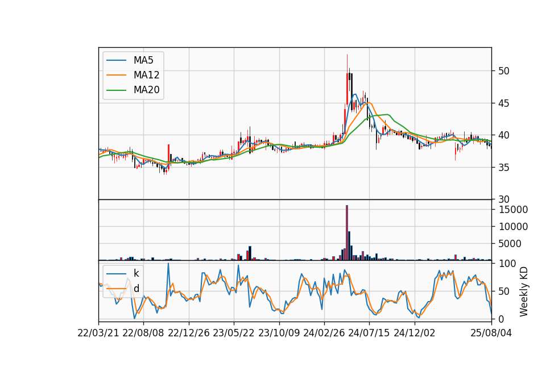Click the MA5 legend label

[143, 60]
